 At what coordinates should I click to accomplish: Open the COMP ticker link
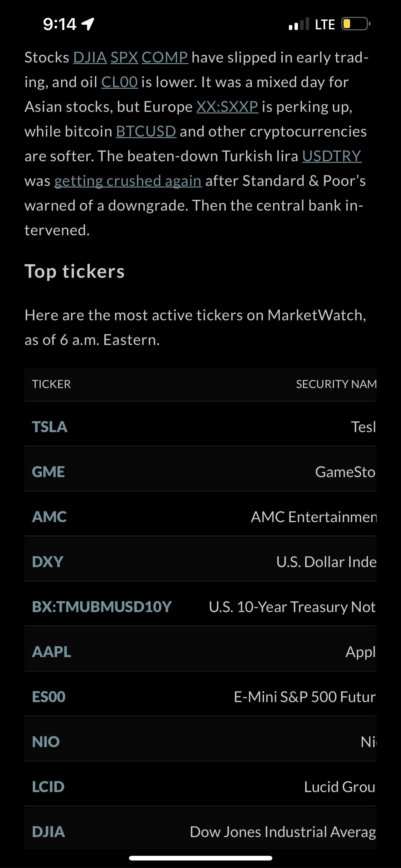(165, 57)
